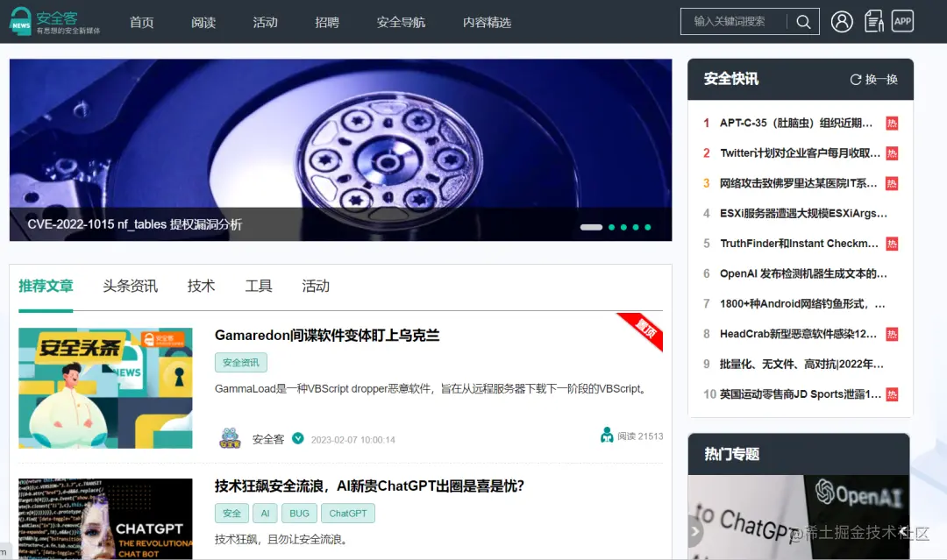947x560 pixels.
Task: Click the blue verified badge next to 安全客
Action: 298,438
